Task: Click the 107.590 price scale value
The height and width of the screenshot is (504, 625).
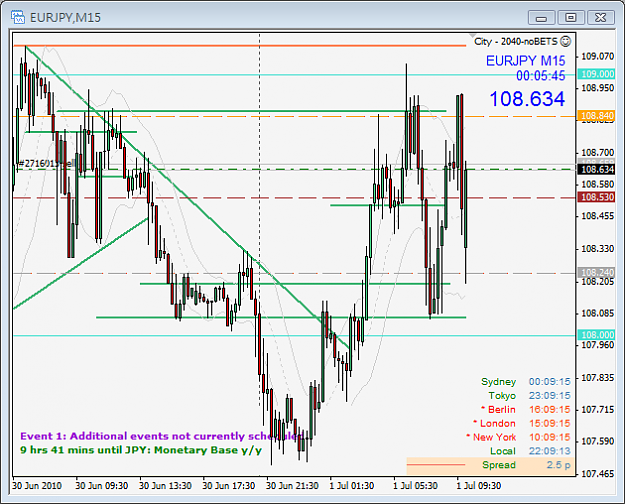Action: [597, 441]
